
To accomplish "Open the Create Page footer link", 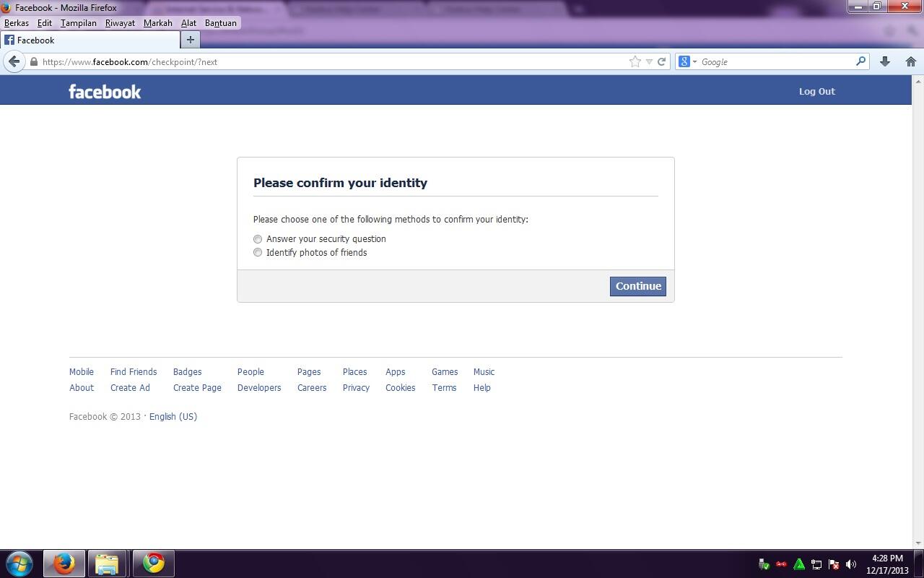I will (197, 388).
